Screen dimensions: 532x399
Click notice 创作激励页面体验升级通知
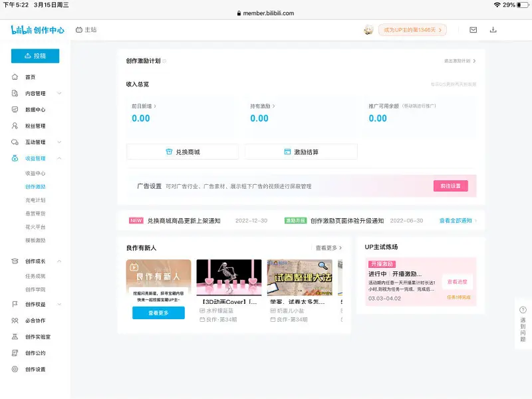[347, 221]
